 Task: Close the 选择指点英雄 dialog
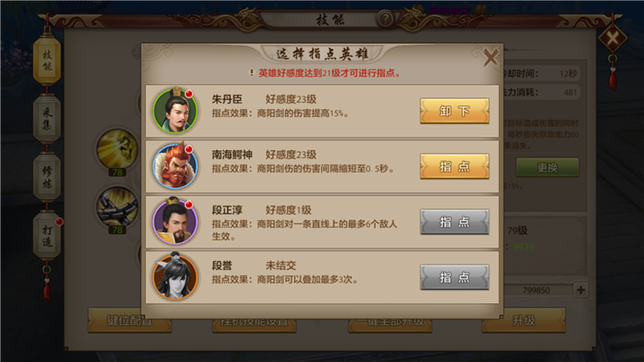click(x=491, y=57)
